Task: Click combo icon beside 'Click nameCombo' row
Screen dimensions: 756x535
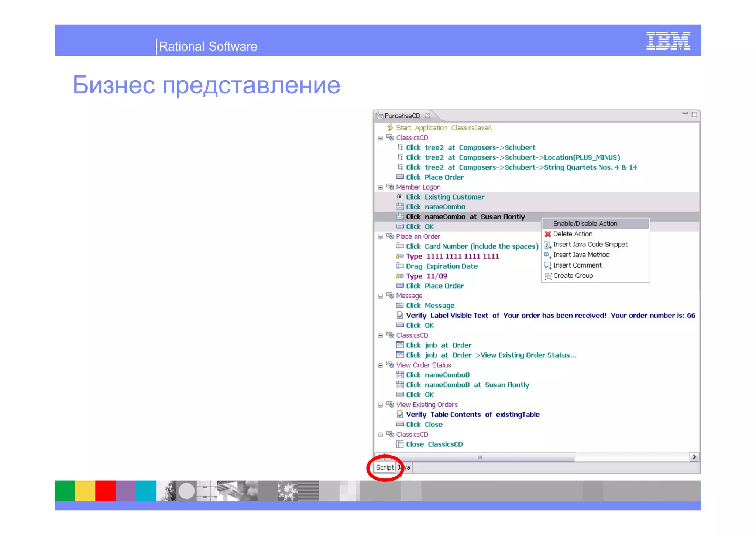Action: click(x=400, y=207)
